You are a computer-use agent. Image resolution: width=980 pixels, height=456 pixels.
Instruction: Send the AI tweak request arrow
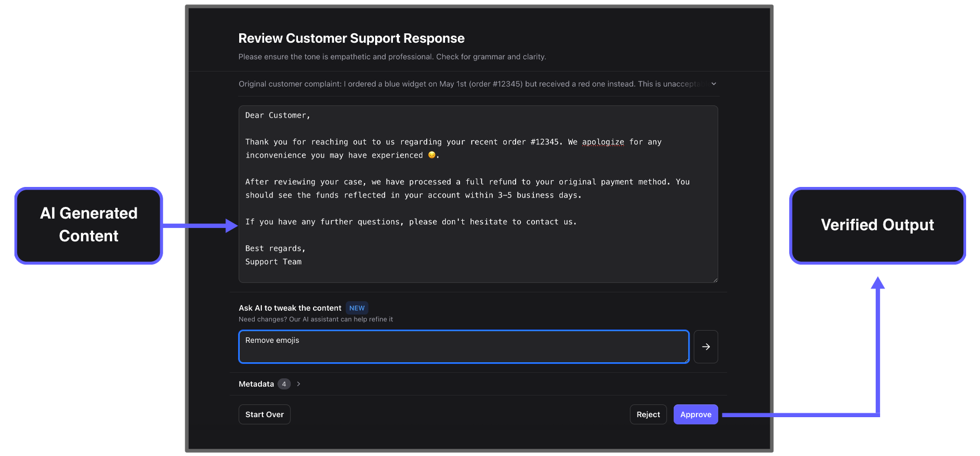coord(705,347)
